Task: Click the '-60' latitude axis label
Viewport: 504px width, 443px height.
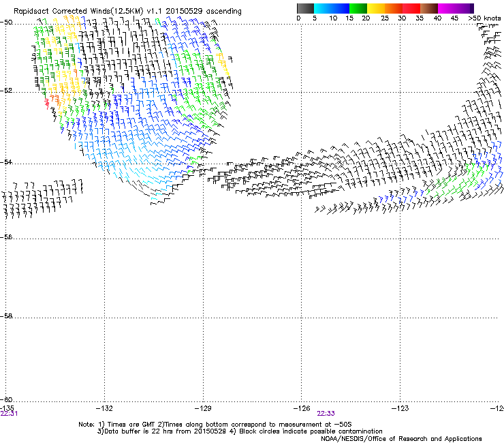Action: click(x=6, y=400)
